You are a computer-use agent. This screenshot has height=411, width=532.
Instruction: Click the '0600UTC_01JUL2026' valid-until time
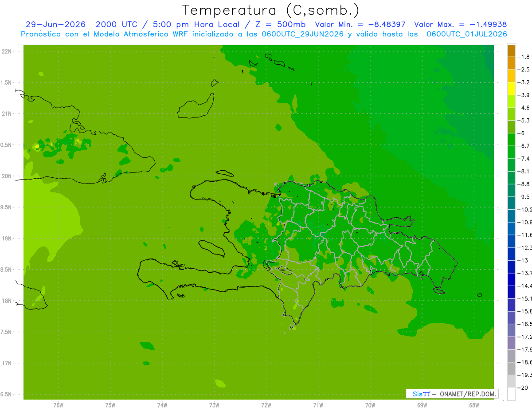467,34
